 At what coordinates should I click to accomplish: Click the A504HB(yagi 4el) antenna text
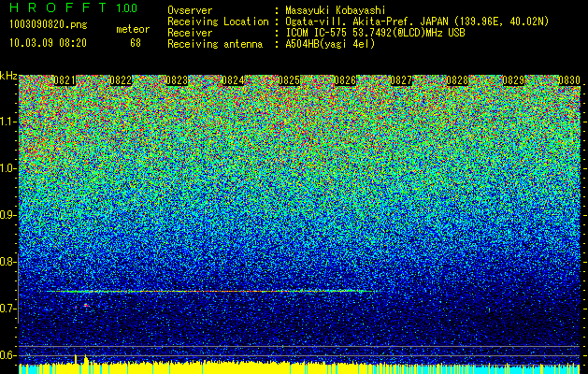coord(330,44)
